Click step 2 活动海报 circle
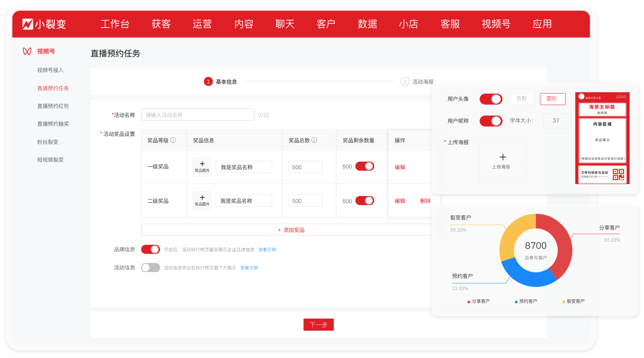This screenshot has height=358, width=644. [405, 81]
